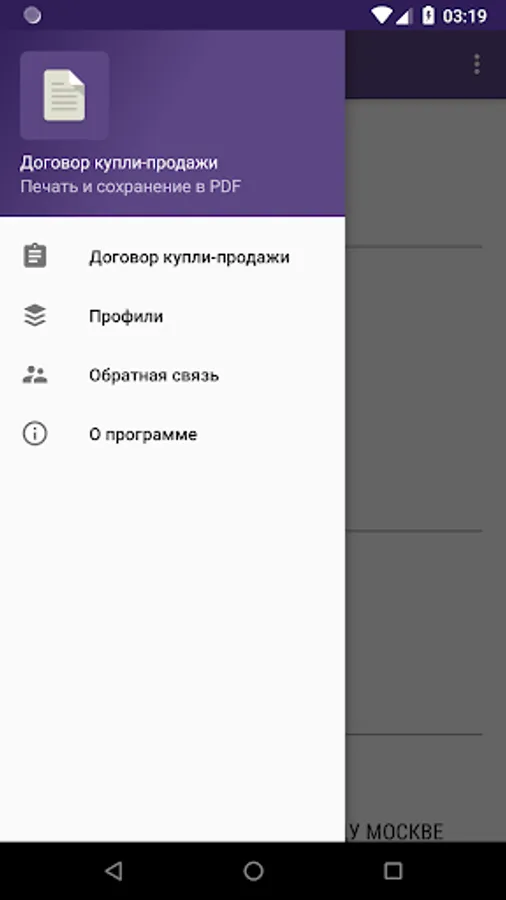Tap the header title Договор купли-продажи

pos(119,163)
